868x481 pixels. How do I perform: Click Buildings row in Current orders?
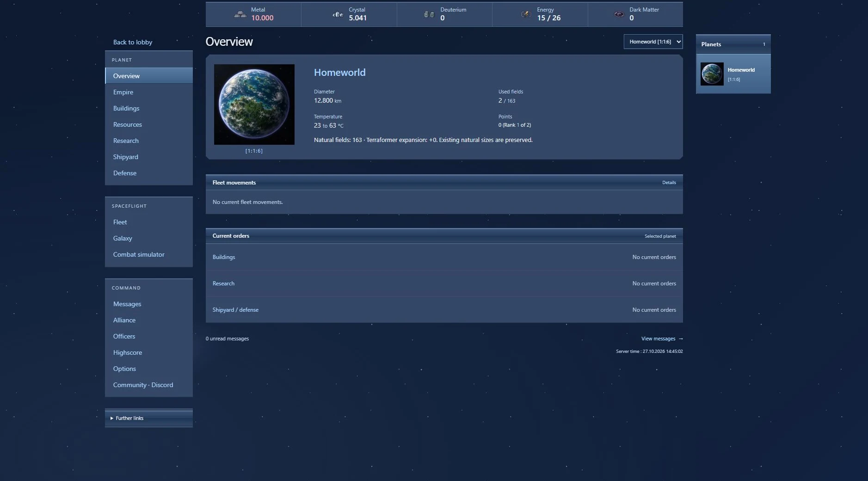pyautogui.click(x=444, y=257)
